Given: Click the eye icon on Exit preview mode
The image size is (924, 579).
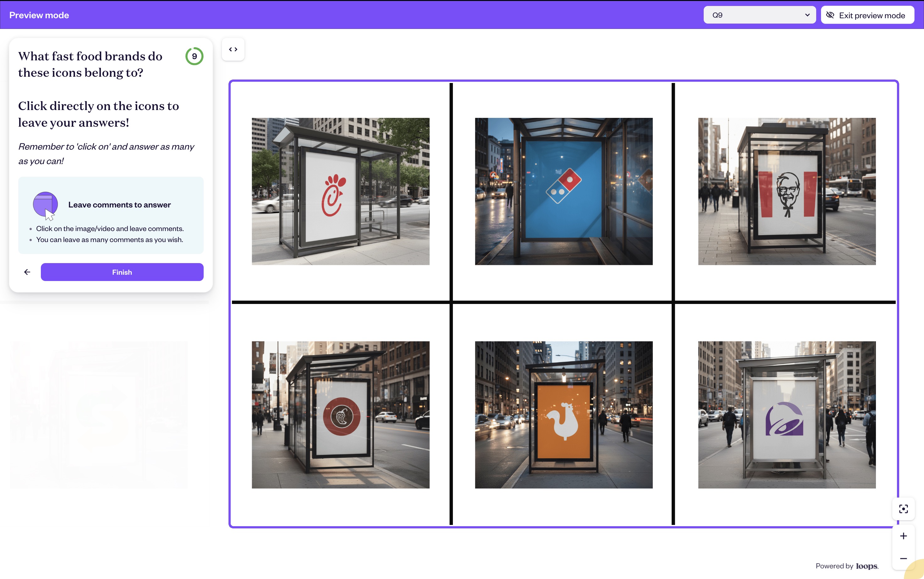Looking at the screenshot, I should (830, 15).
